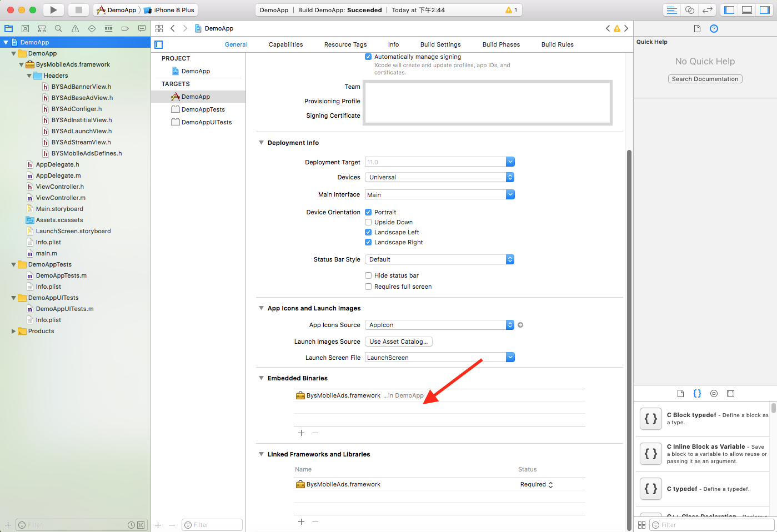Add an embedded binary with plus

pos(302,433)
